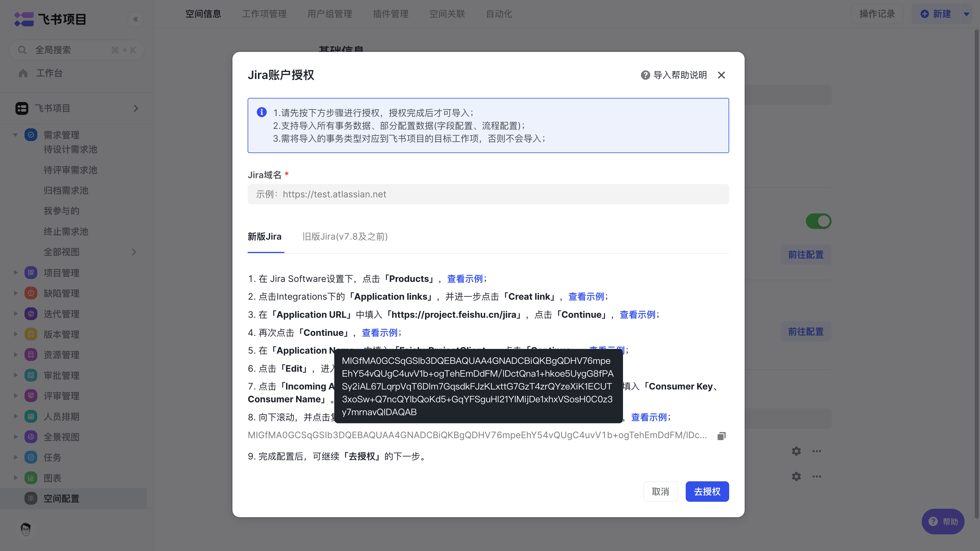Open the 自动化 tab

(499, 14)
